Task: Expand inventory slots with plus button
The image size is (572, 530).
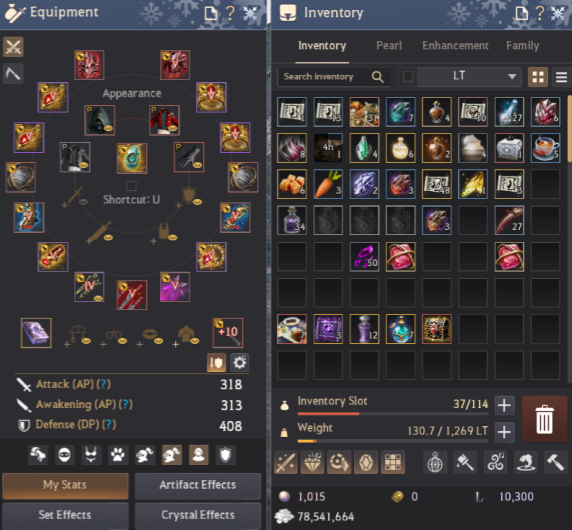Action: [x=505, y=405]
